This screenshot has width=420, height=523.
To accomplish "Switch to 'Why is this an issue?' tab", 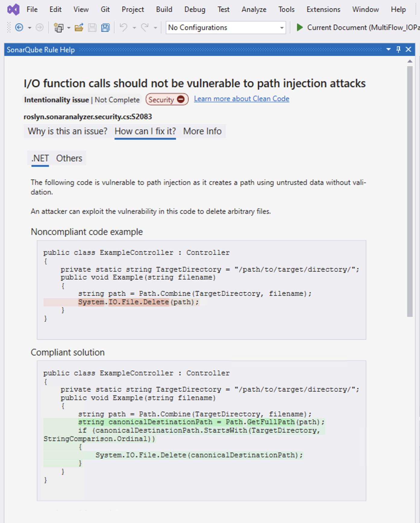I will [x=68, y=131].
